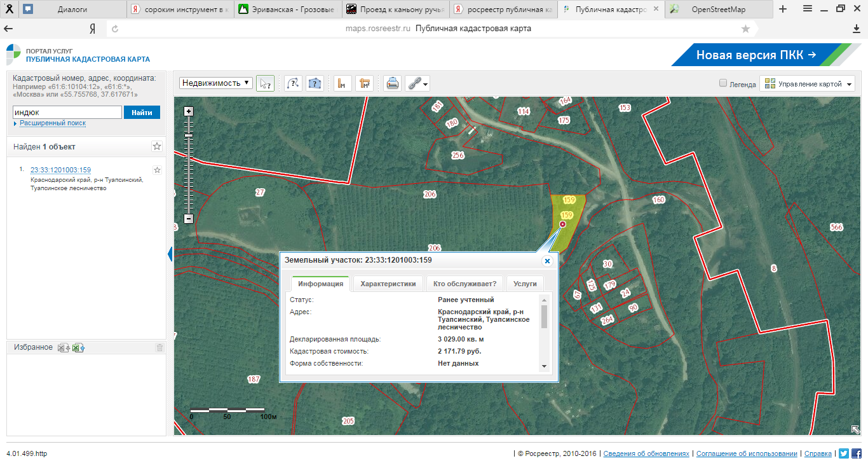
Task: Click the Excel upload icon in Избранное
Action: (78, 347)
